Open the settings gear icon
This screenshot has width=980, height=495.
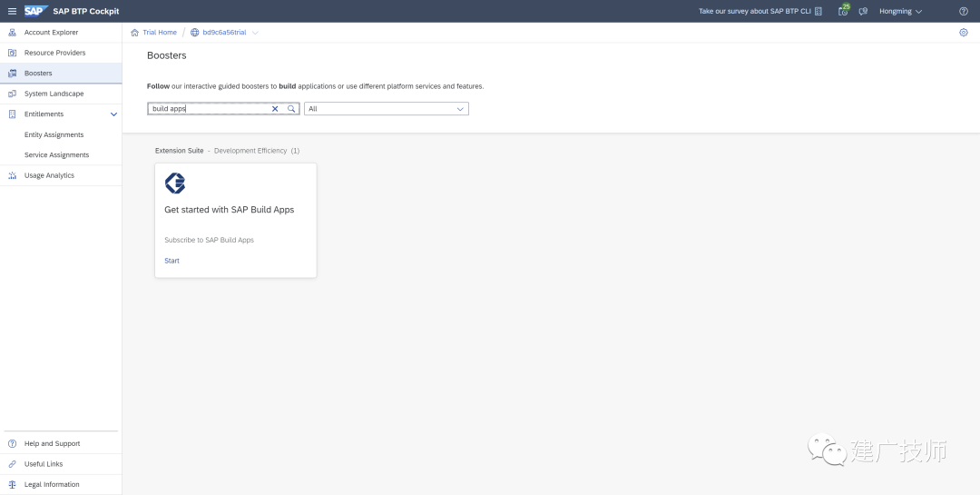tap(963, 33)
